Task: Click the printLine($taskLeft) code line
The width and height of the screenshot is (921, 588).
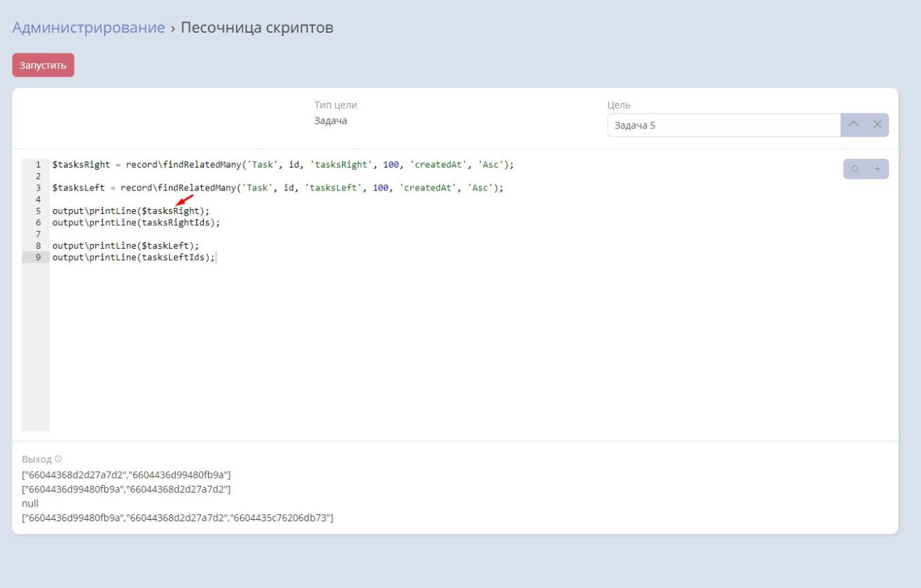Action: [x=125, y=245]
